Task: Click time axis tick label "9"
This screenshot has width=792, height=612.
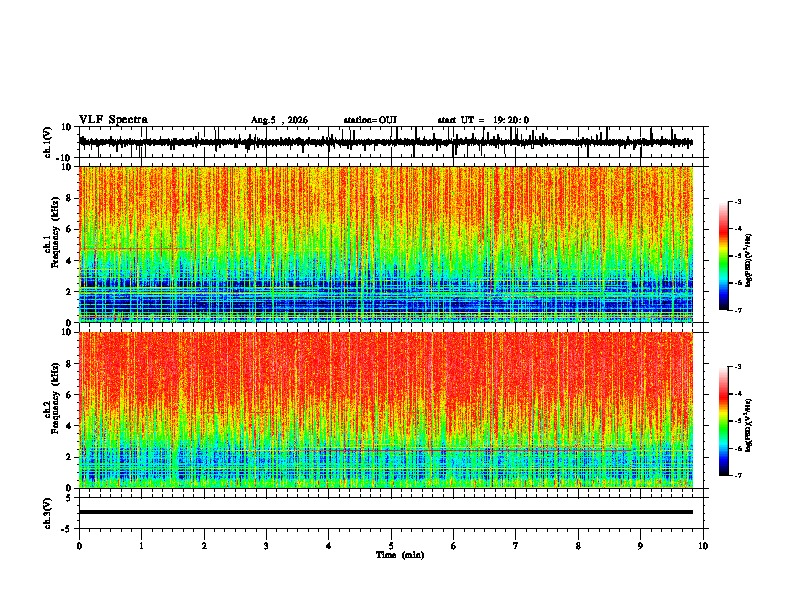Action: 640,546
